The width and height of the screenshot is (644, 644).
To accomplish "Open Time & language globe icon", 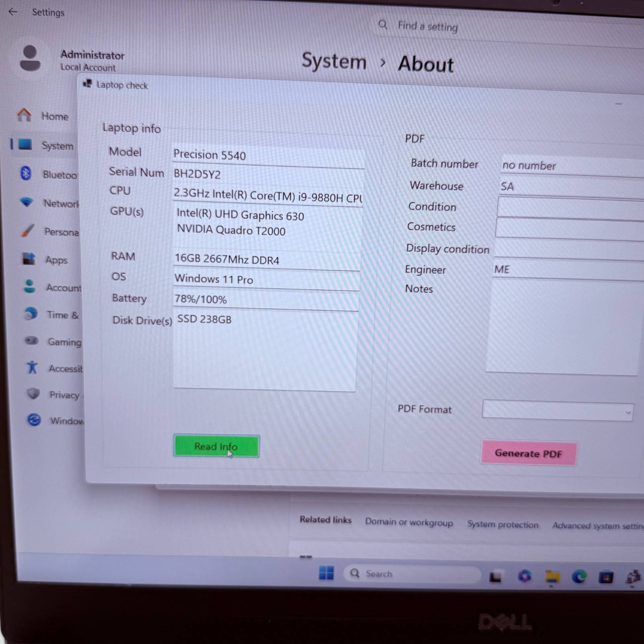I will pos(31,314).
